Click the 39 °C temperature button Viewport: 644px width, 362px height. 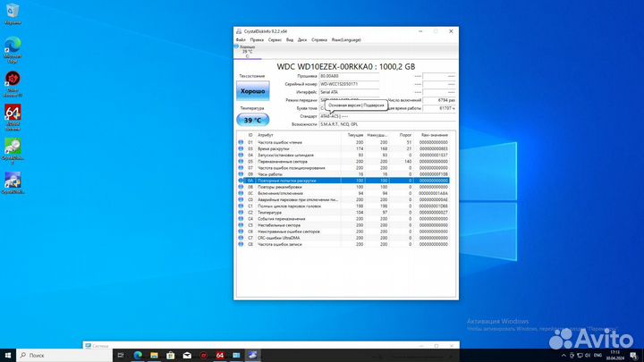click(x=252, y=120)
